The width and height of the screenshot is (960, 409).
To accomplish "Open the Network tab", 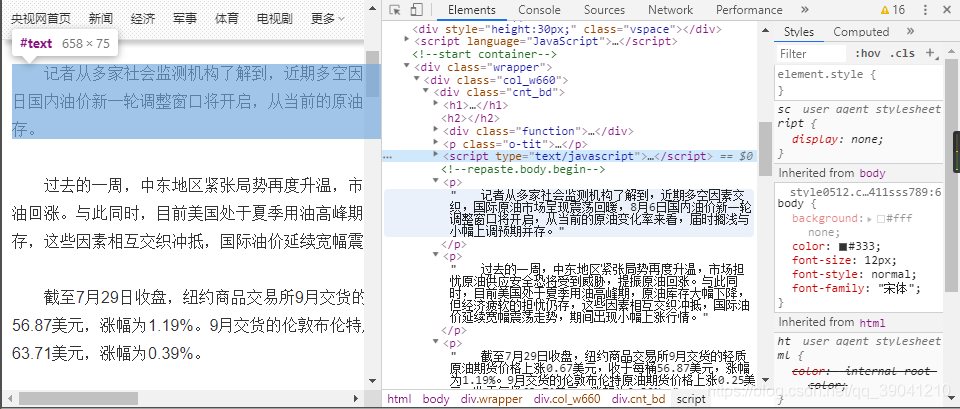I will tap(670, 10).
